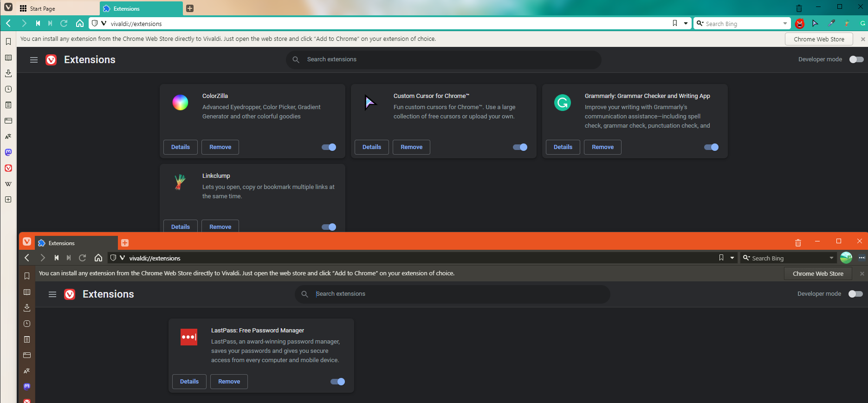
Task: Expand bookmark dropdown in back window address bar
Action: [x=686, y=23]
